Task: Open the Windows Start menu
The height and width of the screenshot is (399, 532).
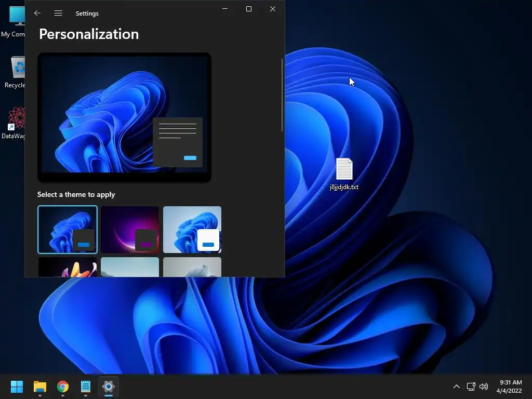Action: click(17, 387)
